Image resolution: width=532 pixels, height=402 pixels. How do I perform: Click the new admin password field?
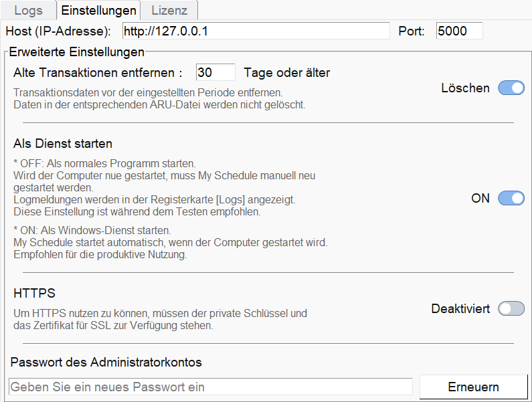tap(211, 387)
